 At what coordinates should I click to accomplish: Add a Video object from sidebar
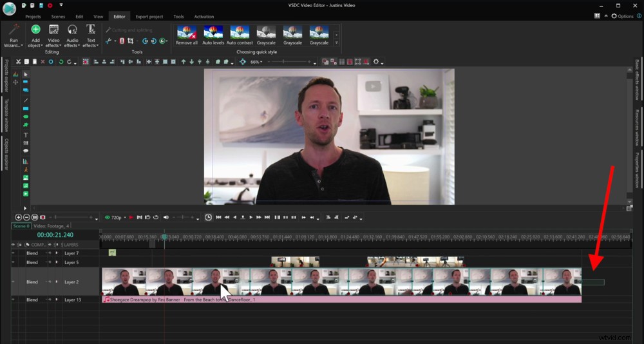pos(26,193)
